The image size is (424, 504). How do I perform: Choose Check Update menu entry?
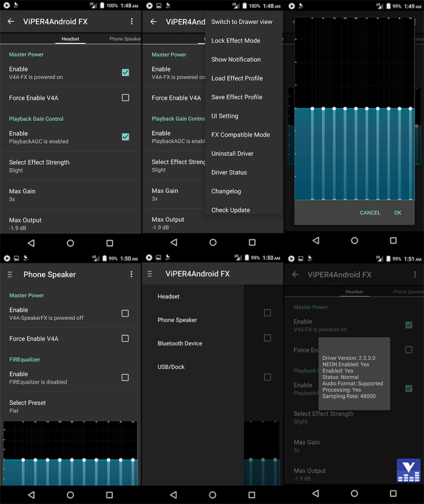click(243, 209)
